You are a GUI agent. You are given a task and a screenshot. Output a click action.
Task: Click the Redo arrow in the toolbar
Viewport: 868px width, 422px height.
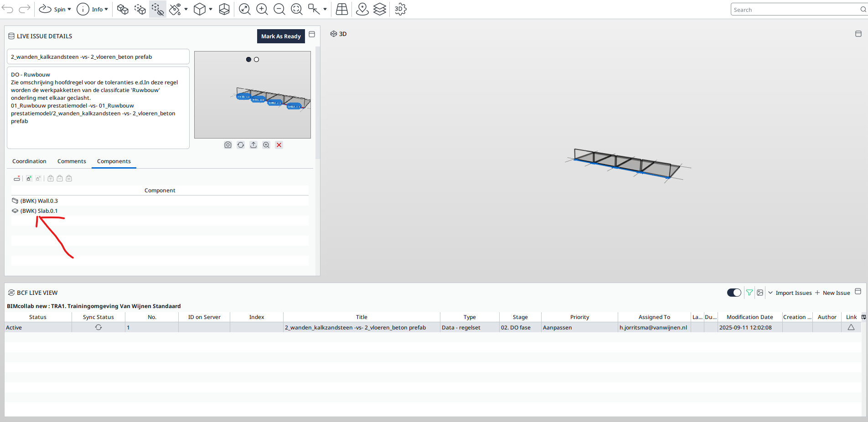(25, 9)
